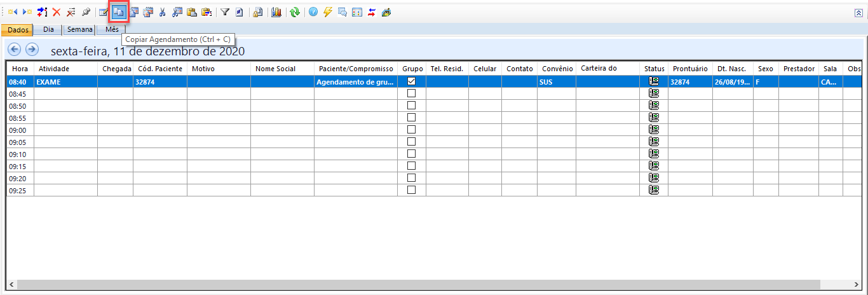868x295 pixels.
Task: Open the Mês tab
Action: (x=112, y=29)
